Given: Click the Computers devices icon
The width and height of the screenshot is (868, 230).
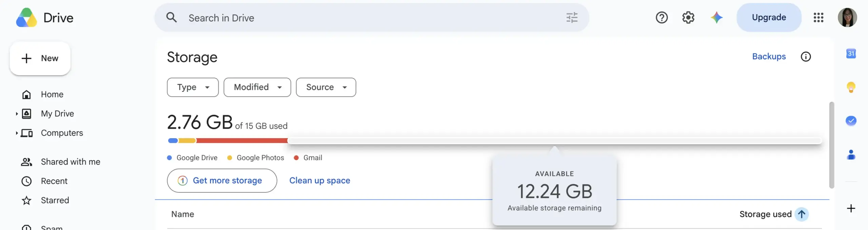Looking at the screenshot, I should point(26,133).
